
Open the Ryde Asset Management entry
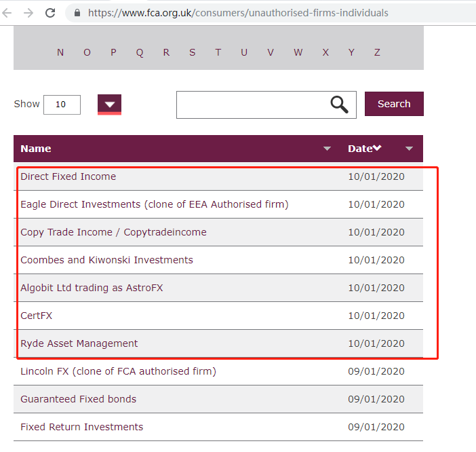[x=79, y=343]
